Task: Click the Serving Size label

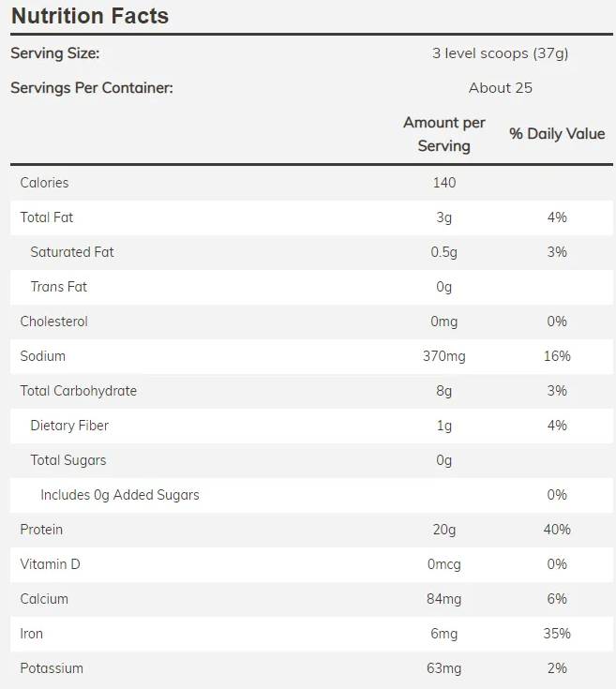Action: [x=54, y=53]
